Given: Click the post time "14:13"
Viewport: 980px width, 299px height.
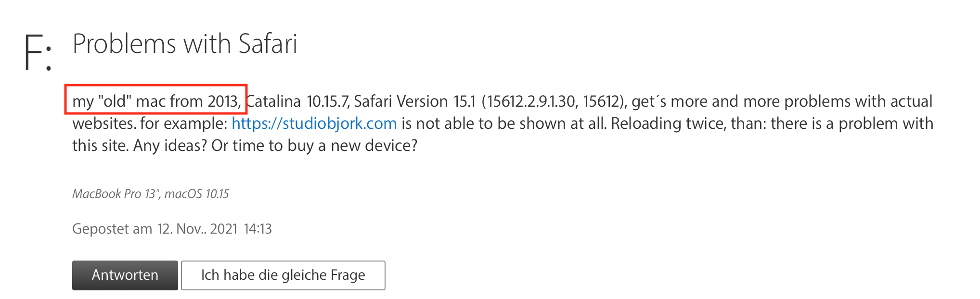Looking at the screenshot, I should 258,229.
